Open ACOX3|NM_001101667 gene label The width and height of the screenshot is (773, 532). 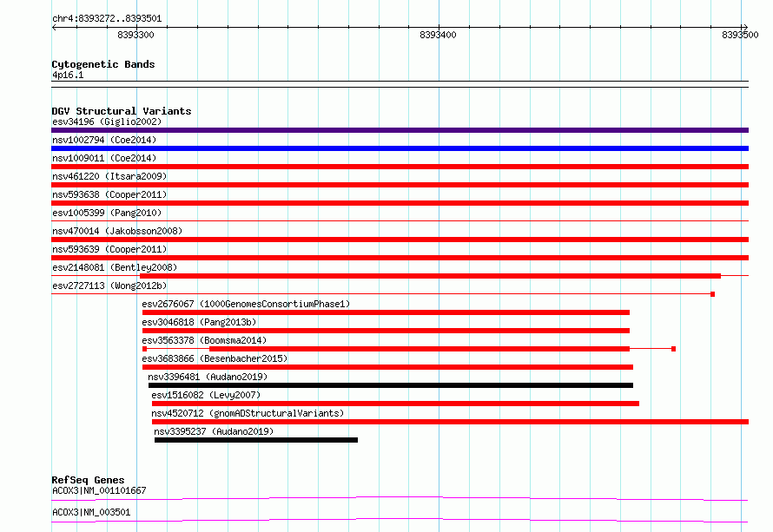point(99,490)
